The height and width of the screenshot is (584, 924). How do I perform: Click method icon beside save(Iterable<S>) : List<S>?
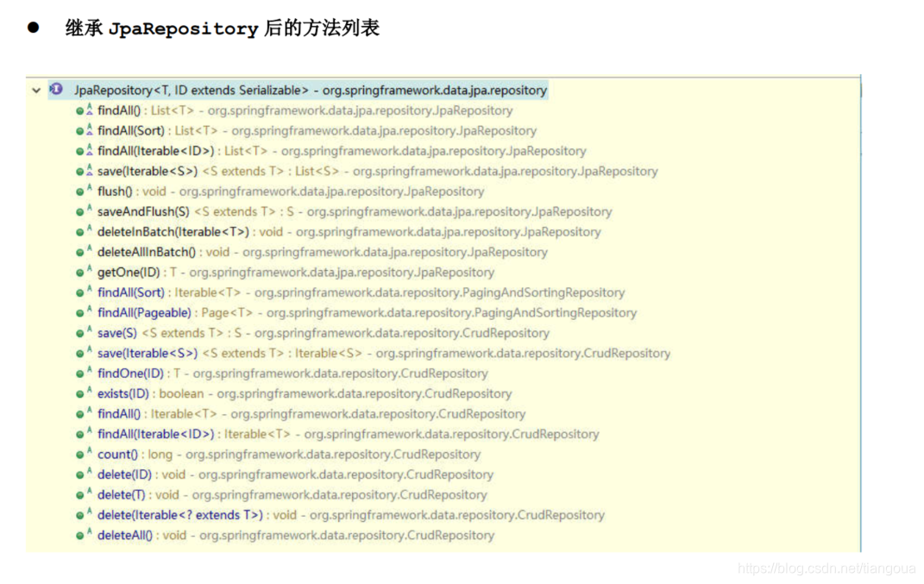tap(84, 171)
